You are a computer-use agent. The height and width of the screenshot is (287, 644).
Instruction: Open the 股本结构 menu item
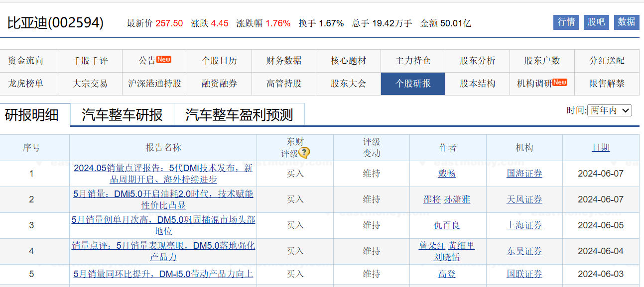click(x=477, y=84)
